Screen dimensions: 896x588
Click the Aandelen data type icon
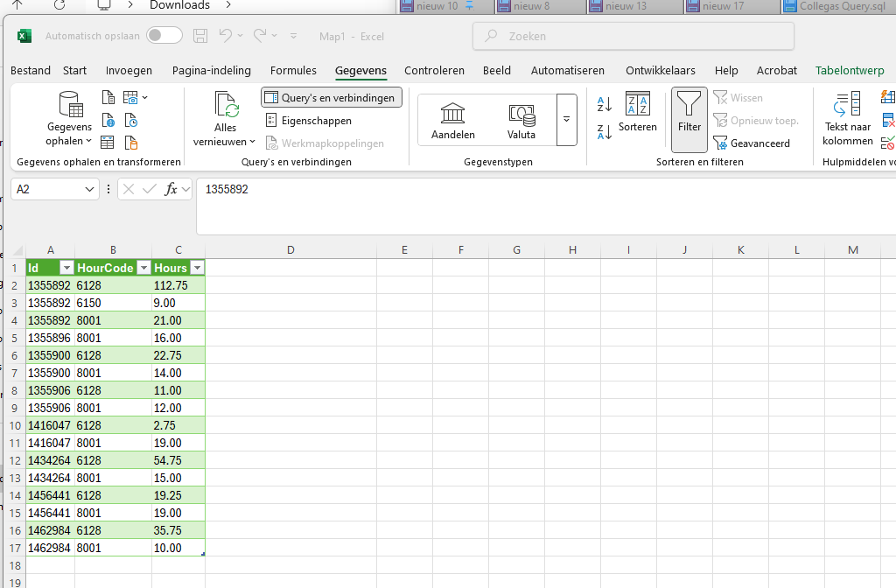[x=452, y=114]
